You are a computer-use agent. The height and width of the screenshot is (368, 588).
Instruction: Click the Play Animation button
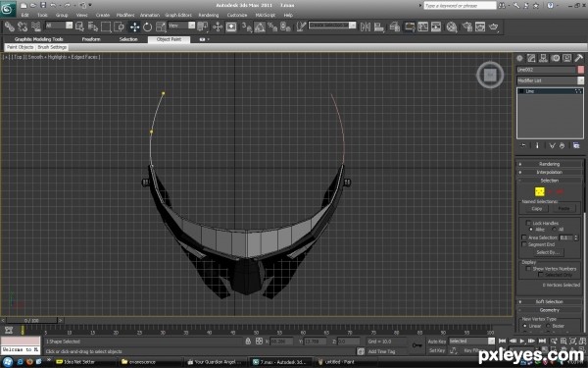tap(521, 341)
